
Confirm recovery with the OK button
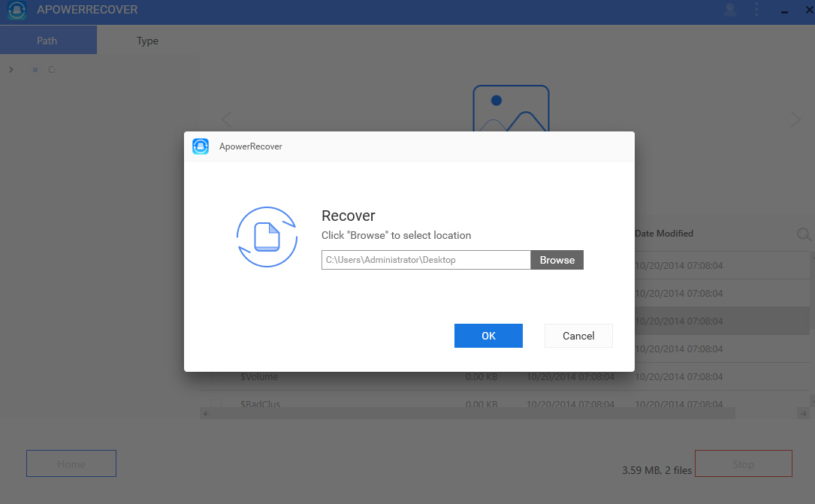point(488,336)
